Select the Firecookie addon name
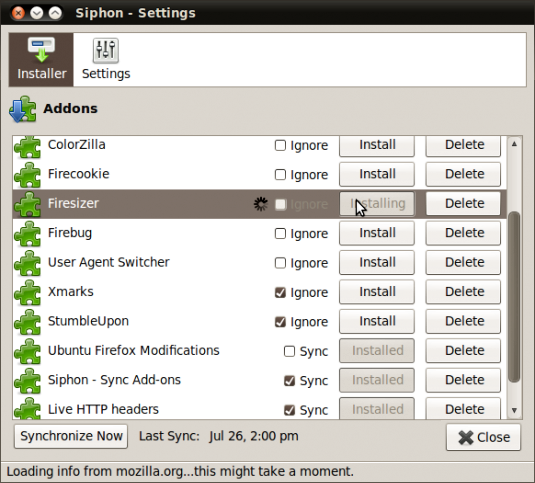535x483 pixels. [78, 174]
